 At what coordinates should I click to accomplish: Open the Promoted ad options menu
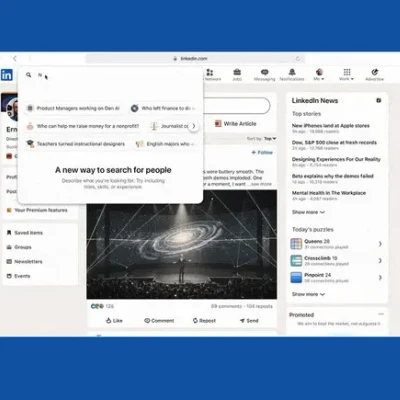pos(381,314)
